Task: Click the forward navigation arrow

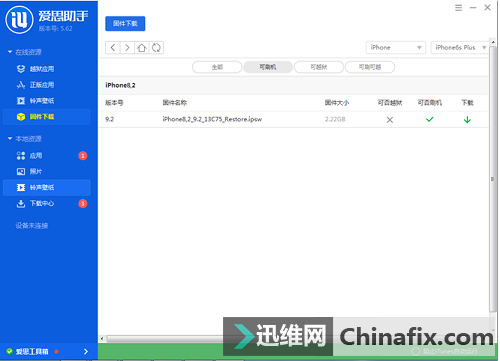Action: 127,48
